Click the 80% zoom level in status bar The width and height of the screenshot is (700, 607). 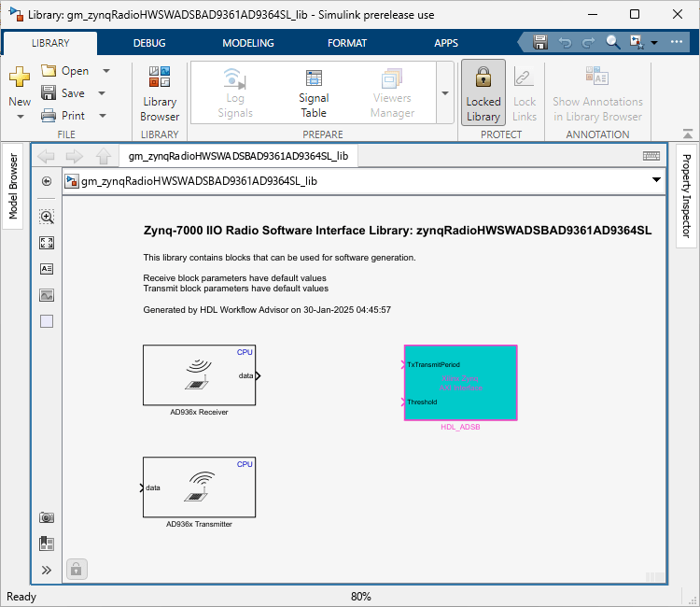coord(360,597)
